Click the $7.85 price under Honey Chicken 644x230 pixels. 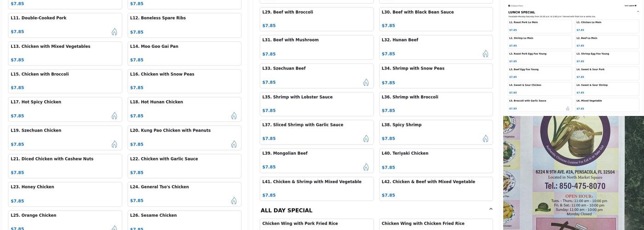pyautogui.click(x=17, y=201)
